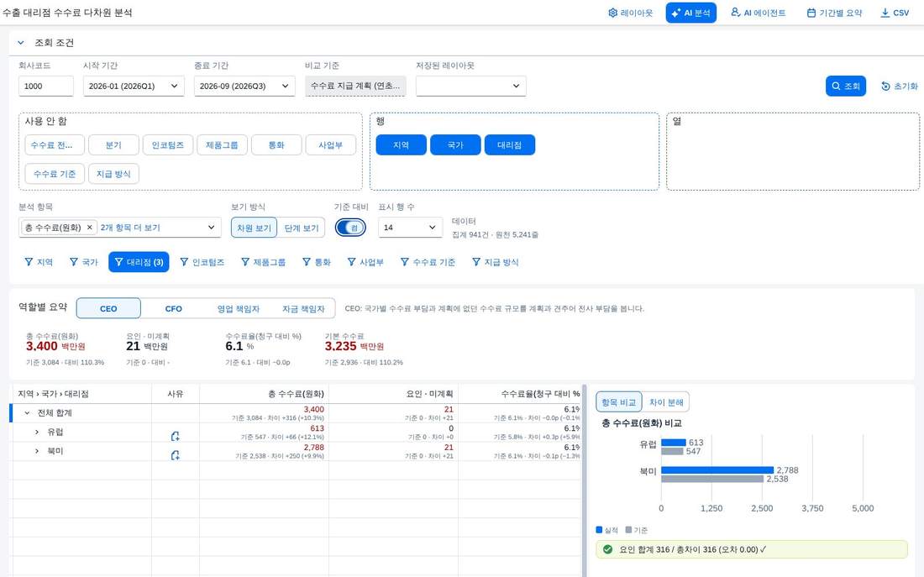
Task: Click the 총 수수료(원화) 3,400 KPI value
Action: tap(42, 347)
